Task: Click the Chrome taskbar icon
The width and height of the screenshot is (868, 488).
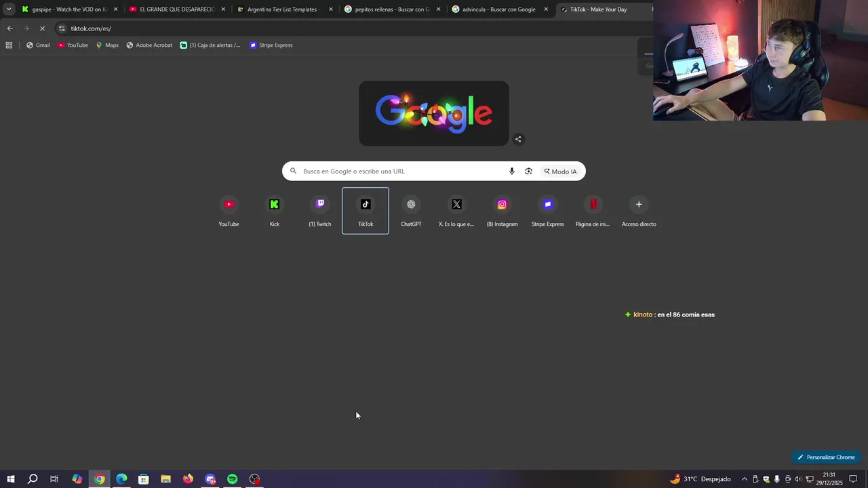Action: 100,479
